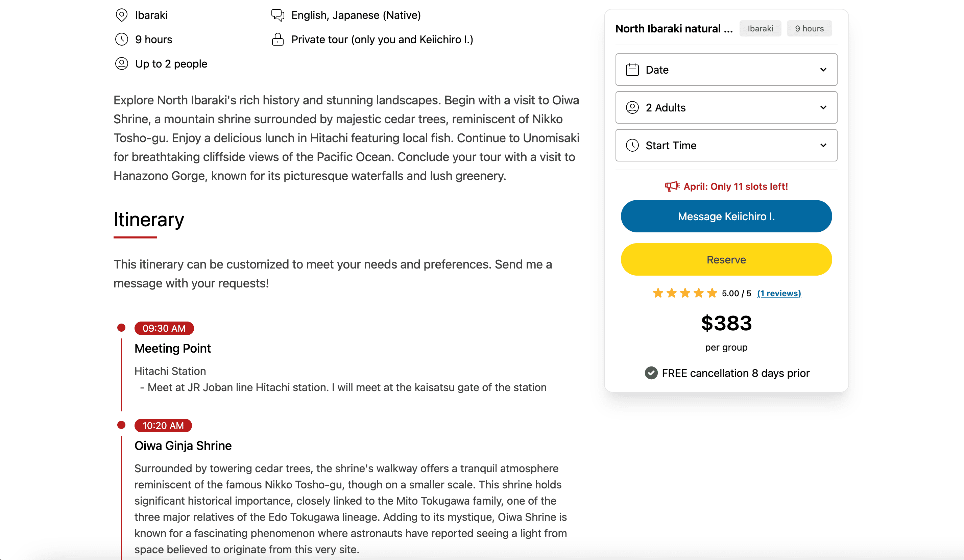Click the location pin icon beside Ibaraki
This screenshot has height=560, width=964.
point(121,15)
